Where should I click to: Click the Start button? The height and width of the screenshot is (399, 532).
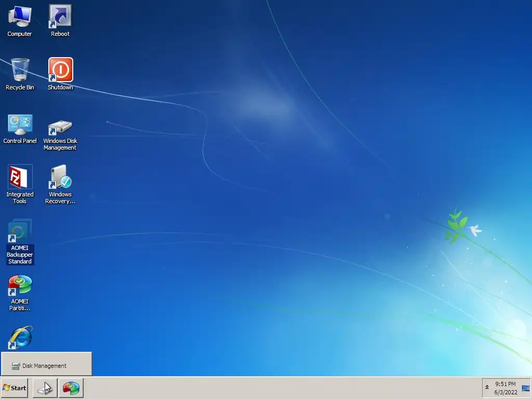[14, 388]
